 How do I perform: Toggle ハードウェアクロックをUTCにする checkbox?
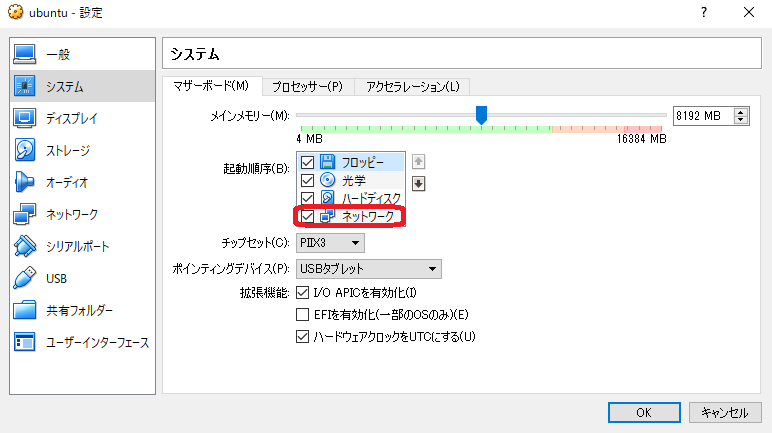(302, 336)
